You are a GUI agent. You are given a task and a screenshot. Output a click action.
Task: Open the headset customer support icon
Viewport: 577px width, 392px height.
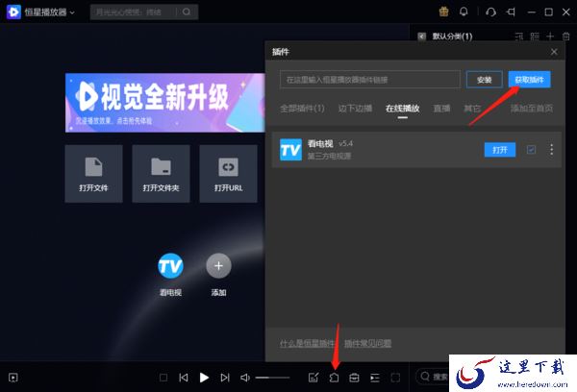coord(490,12)
